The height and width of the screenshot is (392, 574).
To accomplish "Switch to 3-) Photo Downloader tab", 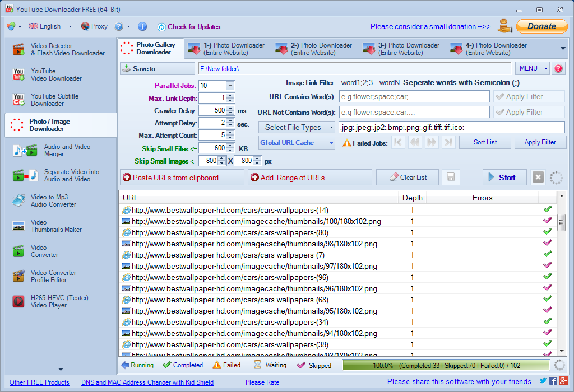I will [401, 49].
